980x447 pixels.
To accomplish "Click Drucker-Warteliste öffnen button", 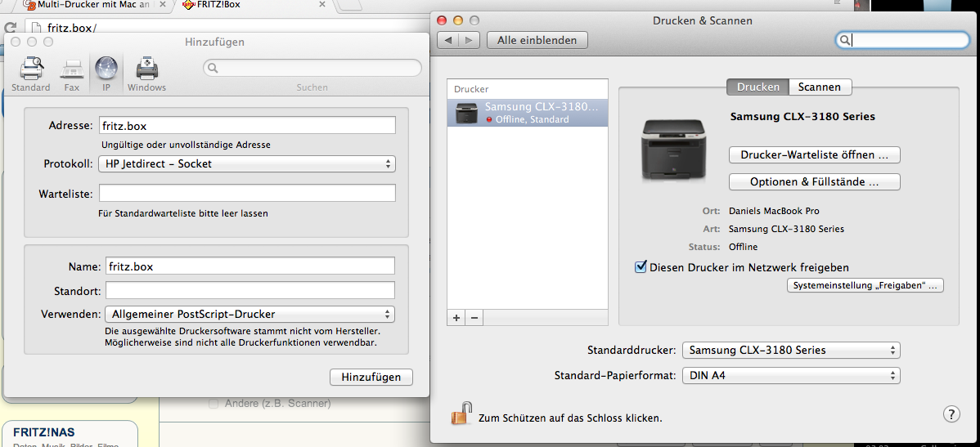I will (815, 154).
